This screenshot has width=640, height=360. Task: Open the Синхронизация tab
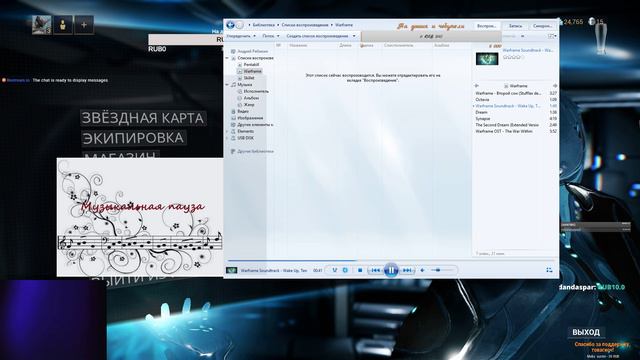tap(542, 26)
